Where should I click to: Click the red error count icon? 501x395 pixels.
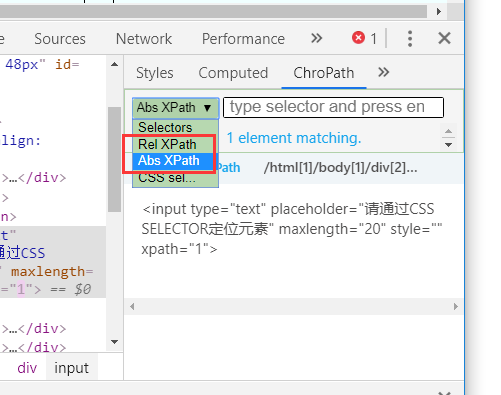click(x=358, y=38)
